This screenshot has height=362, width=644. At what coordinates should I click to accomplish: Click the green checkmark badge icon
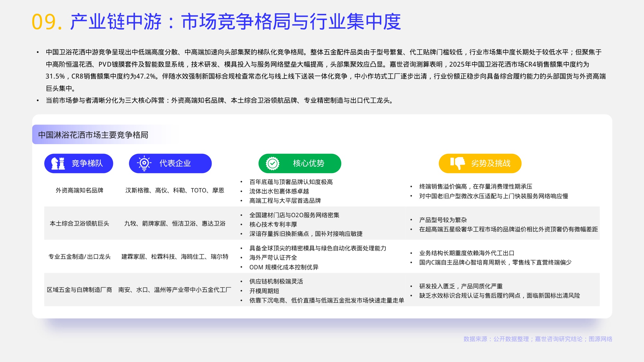[272, 163]
